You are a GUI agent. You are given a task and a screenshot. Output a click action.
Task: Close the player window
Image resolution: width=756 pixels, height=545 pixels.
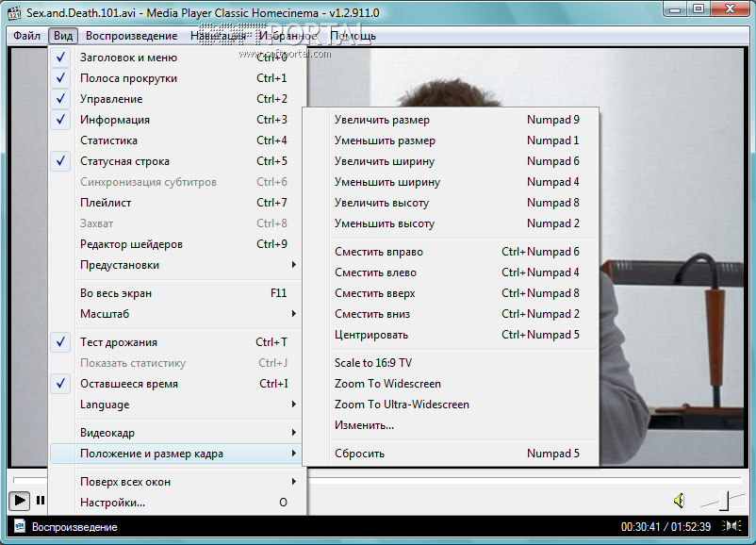click(x=730, y=9)
